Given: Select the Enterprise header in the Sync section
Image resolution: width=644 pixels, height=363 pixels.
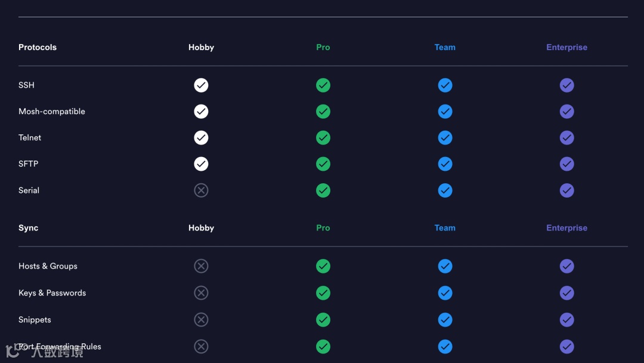Looking at the screenshot, I should [567, 228].
